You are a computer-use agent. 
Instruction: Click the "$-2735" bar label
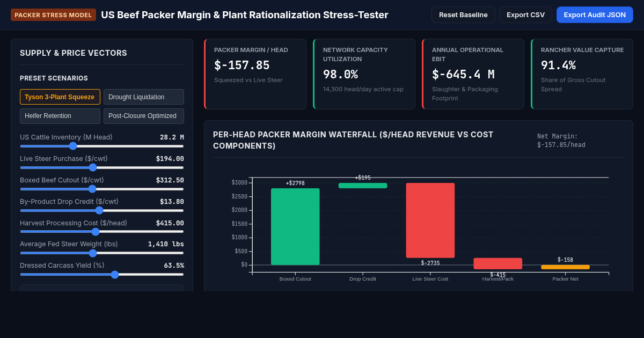click(430, 263)
